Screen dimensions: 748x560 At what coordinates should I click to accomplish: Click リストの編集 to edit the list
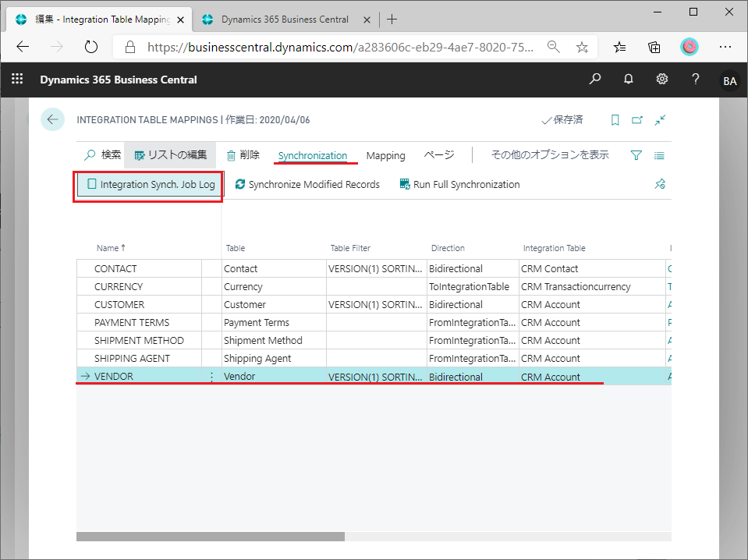coord(170,155)
